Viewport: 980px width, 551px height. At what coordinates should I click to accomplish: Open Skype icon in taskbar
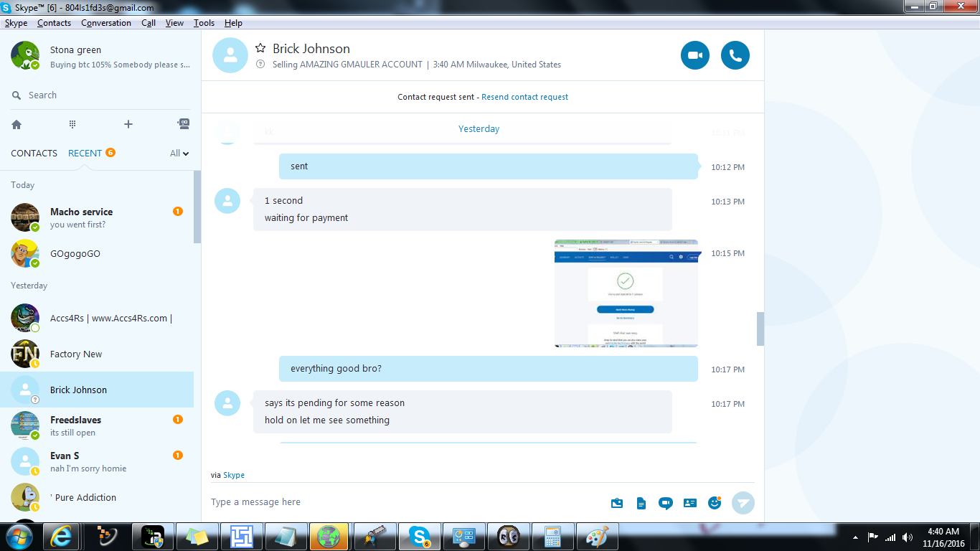(x=420, y=537)
